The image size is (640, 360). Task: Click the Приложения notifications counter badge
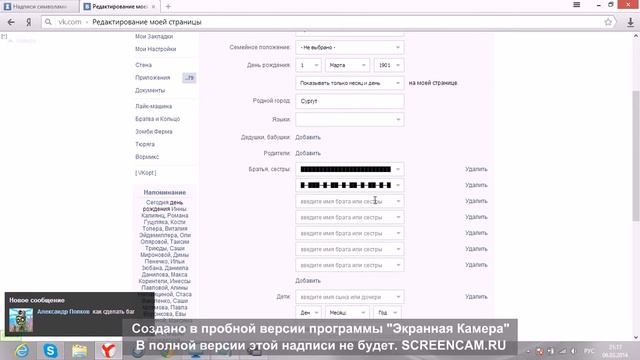189,78
